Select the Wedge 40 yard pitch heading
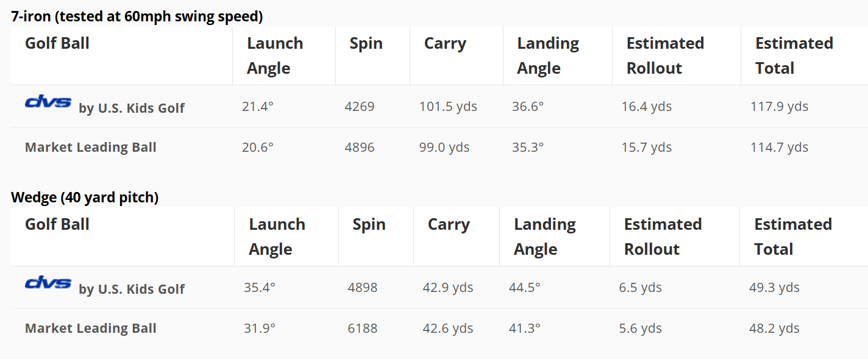This screenshot has width=868, height=359. point(85,197)
